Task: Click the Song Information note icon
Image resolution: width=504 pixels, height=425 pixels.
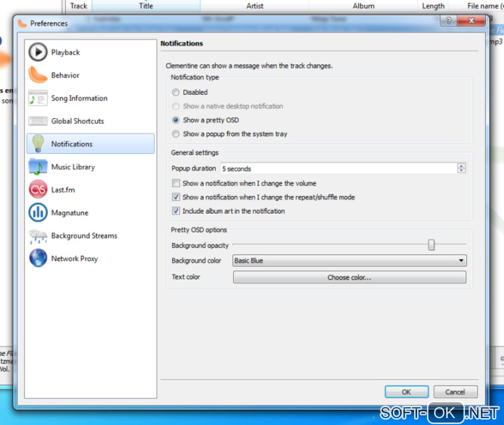Action: coord(38,98)
